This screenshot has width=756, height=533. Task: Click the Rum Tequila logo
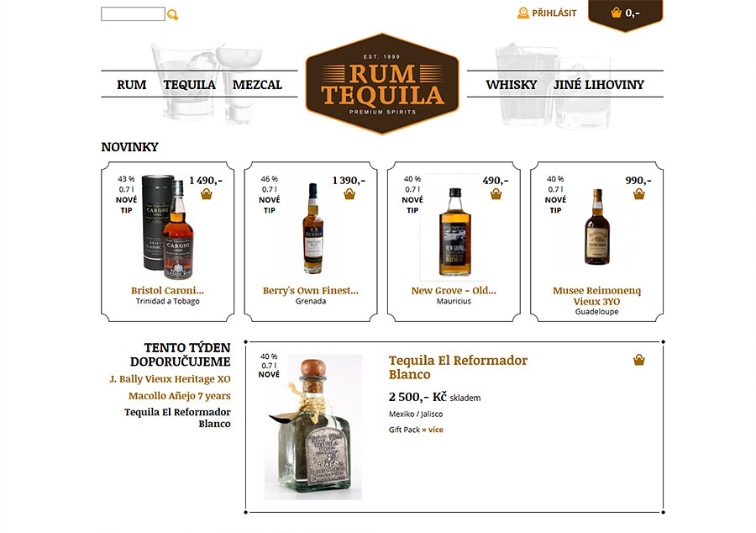point(382,84)
